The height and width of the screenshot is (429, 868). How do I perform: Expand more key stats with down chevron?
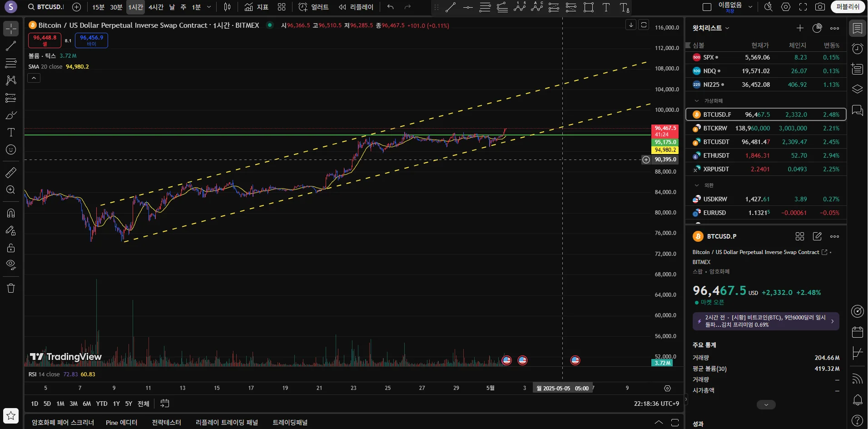(766, 405)
